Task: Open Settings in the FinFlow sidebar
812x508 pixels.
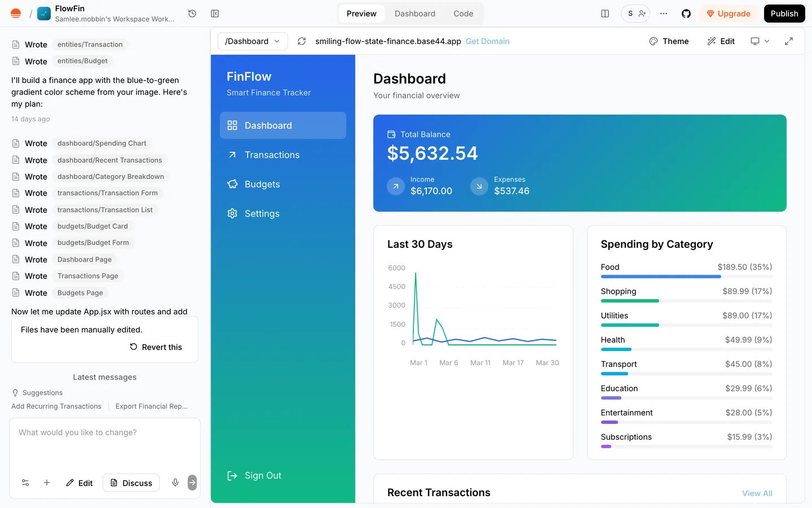Action: (x=283, y=213)
